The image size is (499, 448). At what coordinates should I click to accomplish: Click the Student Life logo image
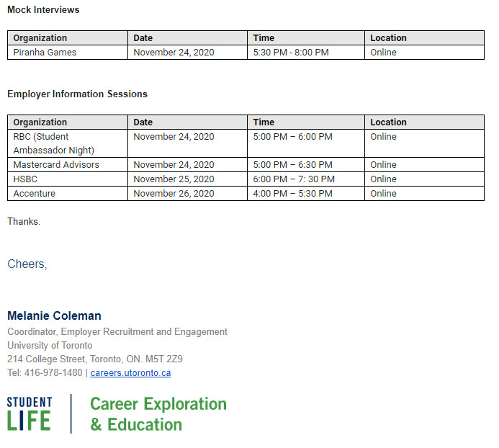click(30, 413)
